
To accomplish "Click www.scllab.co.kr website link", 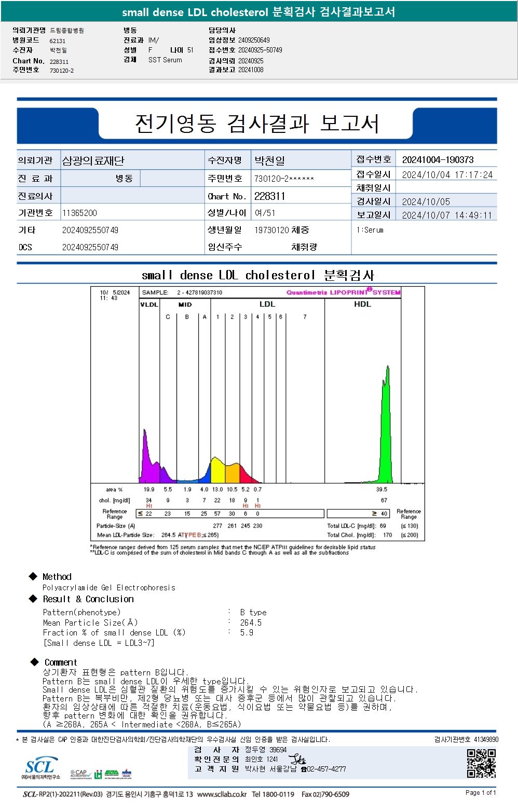I will [x=222, y=794].
